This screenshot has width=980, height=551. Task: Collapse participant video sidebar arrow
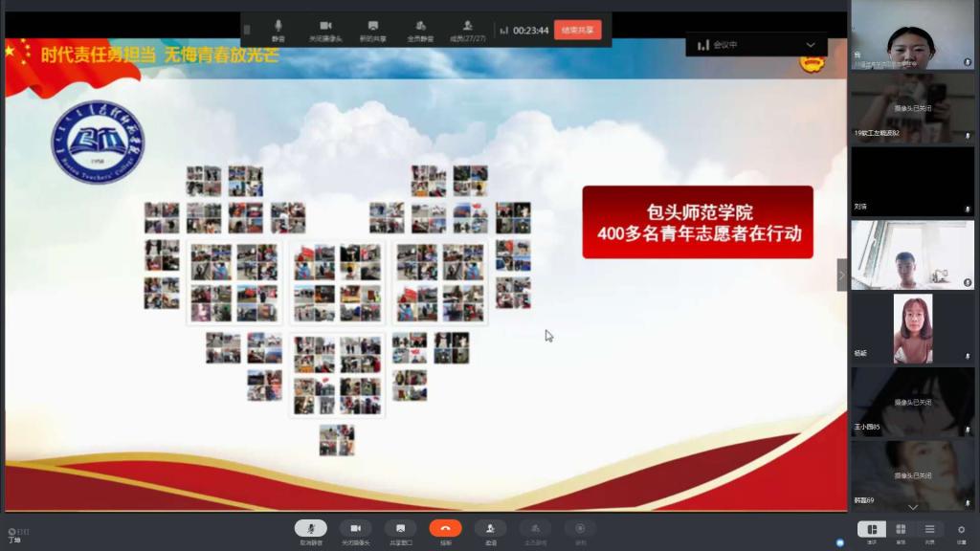tap(842, 275)
